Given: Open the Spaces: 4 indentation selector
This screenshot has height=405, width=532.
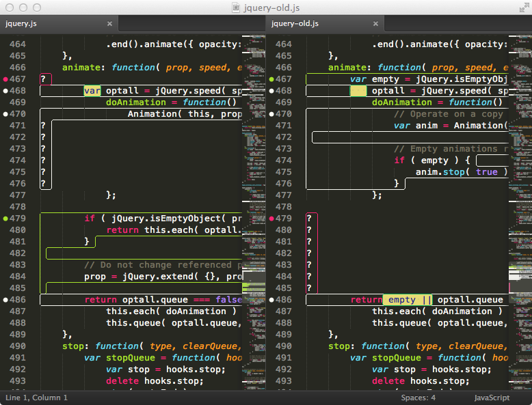Looking at the screenshot, I should (418, 397).
